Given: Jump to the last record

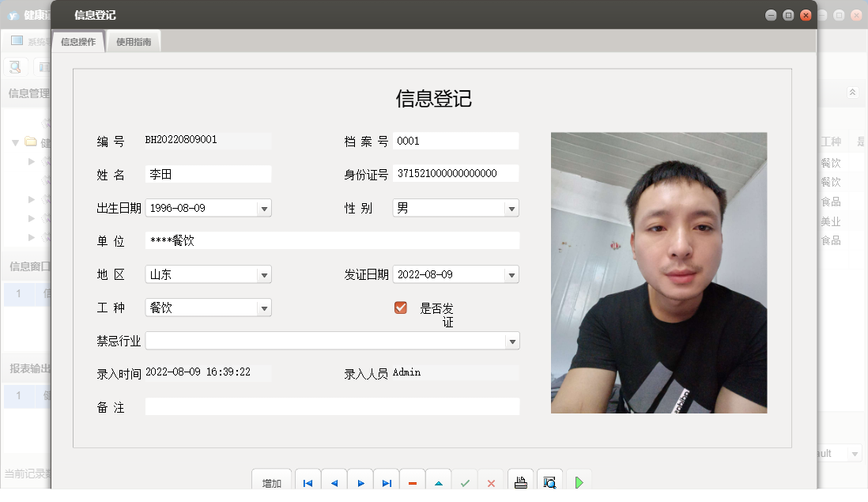Looking at the screenshot, I should pos(387,482).
